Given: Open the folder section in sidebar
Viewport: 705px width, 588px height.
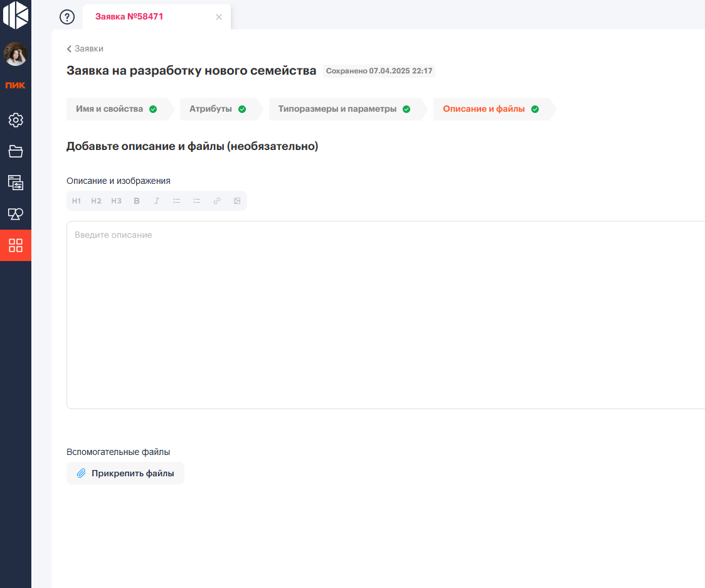Looking at the screenshot, I should click(x=16, y=151).
